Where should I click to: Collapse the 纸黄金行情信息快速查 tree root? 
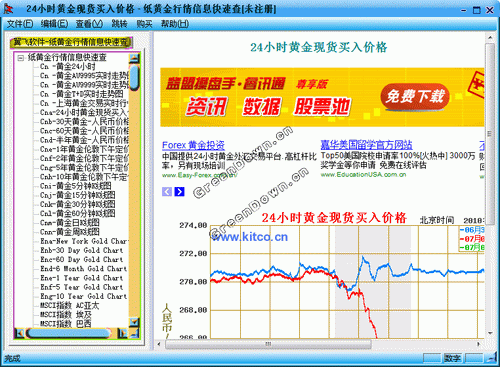(21, 58)
